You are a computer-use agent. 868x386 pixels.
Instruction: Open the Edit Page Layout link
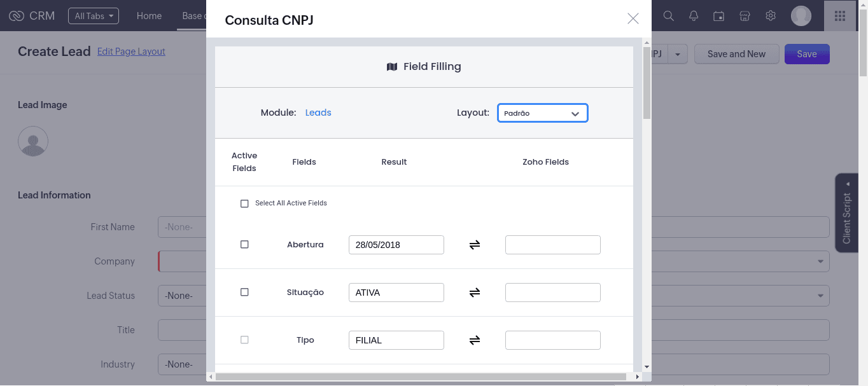tap(131, 52)
